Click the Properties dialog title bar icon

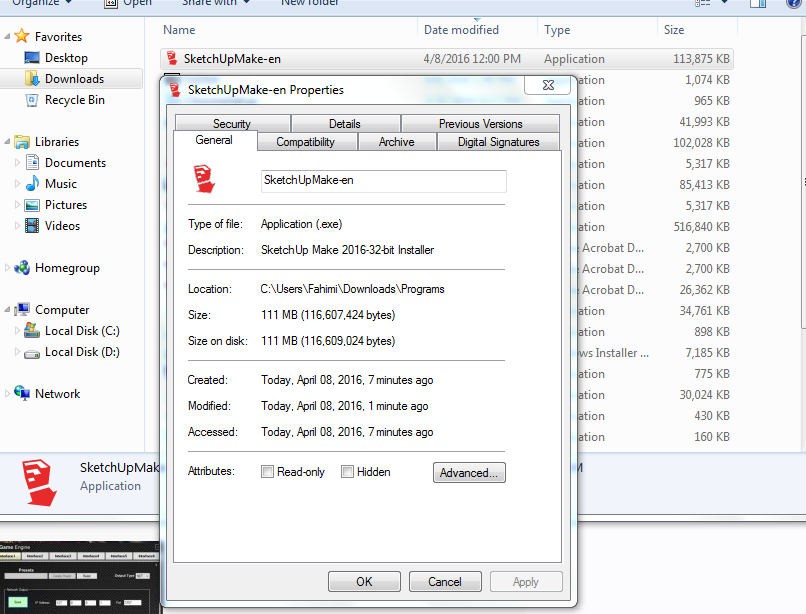175,89
